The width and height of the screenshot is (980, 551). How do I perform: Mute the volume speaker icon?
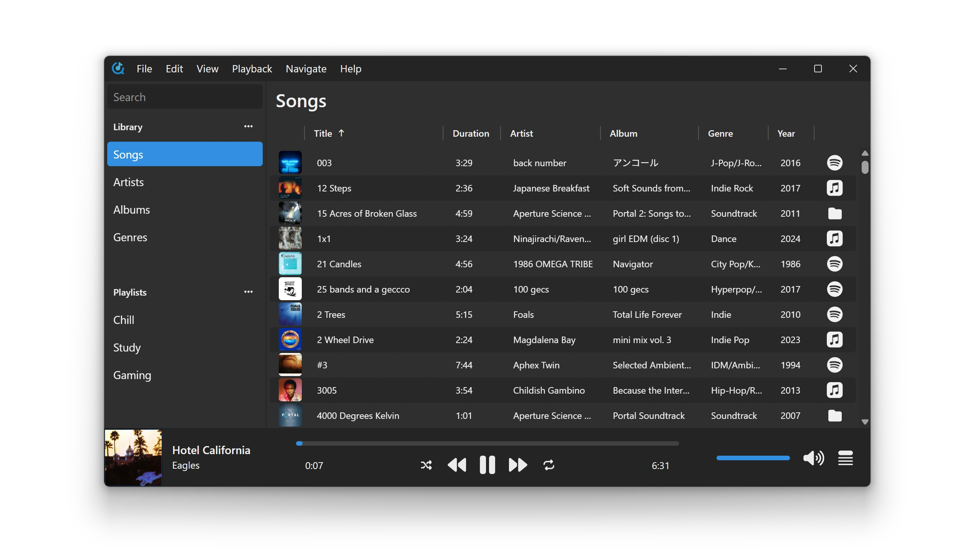point(813,458)
